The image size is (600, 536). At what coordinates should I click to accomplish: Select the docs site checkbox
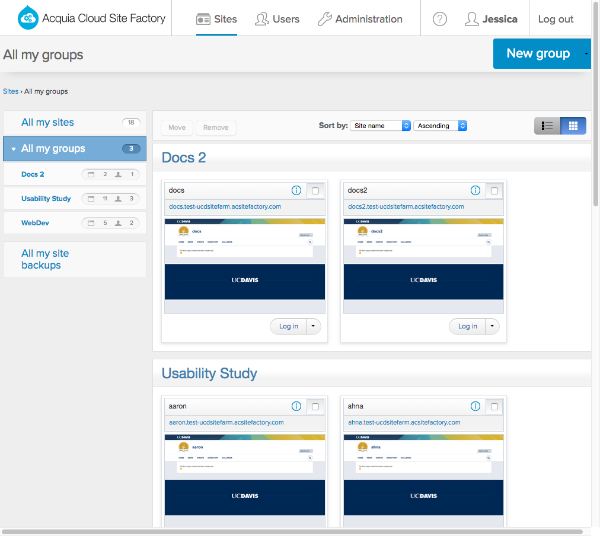[315, 190]
